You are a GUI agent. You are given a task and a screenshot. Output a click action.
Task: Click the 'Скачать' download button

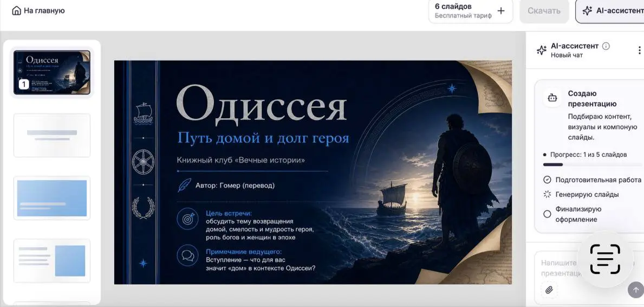click(x=544, y=11)
